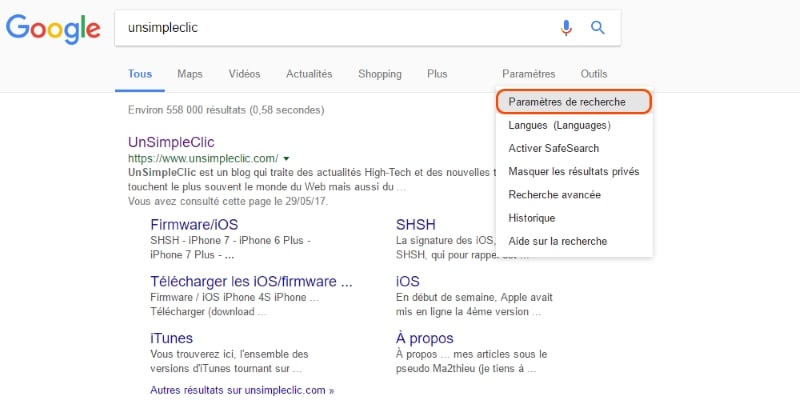Screen dimensions: 800x405
Task: Click 'Vous avez consulté cette page' text
Action: (228, 201)
